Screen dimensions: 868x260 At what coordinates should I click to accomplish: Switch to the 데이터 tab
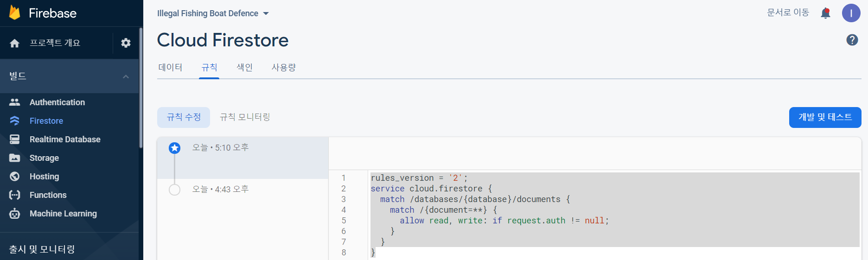[170, 67]
